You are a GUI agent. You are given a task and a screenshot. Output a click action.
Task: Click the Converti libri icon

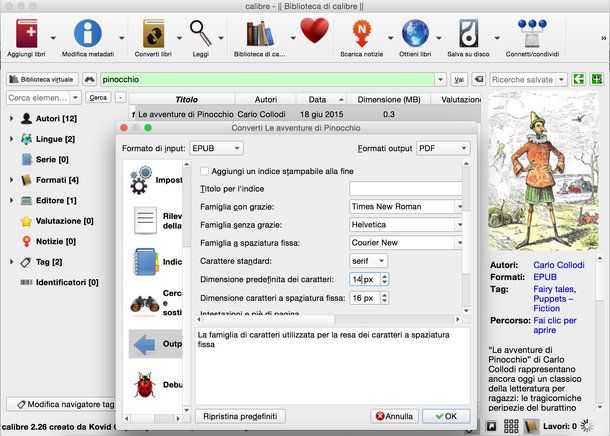point(153,34)
